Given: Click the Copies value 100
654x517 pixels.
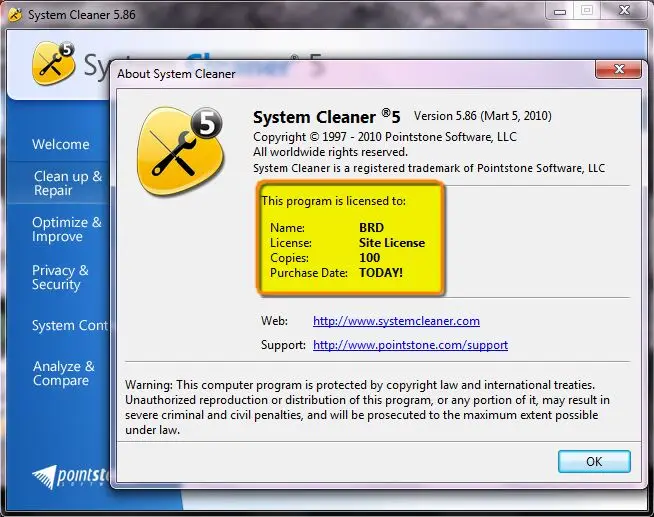Looking at the screenshot, I should (x=370, y=258).
